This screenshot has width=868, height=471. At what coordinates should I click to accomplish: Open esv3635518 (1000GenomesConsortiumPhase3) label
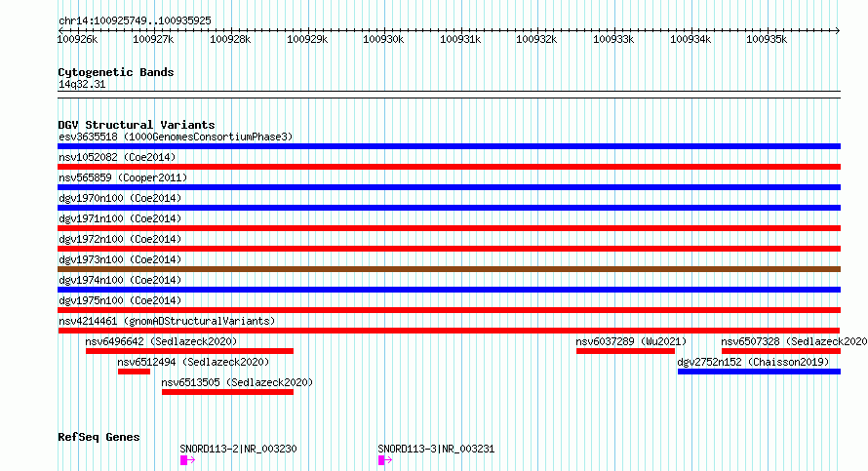(x=176, y=137)
